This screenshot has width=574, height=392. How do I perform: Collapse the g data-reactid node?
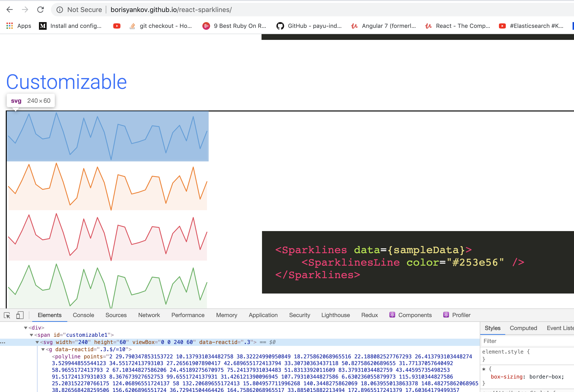point(43,349)
